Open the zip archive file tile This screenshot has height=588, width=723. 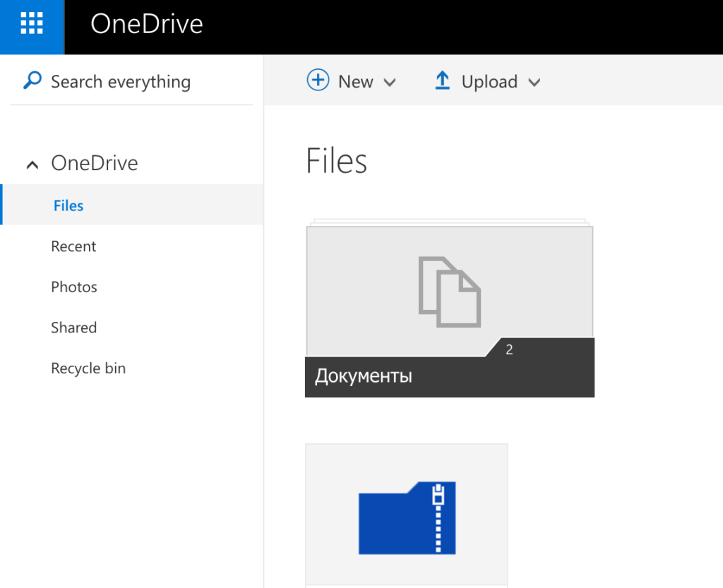pos(407,515)
